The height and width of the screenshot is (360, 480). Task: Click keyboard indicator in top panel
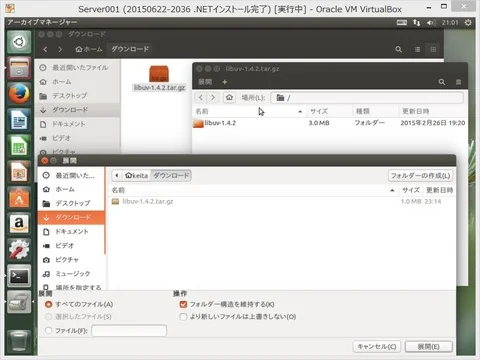tap(402, 22)
